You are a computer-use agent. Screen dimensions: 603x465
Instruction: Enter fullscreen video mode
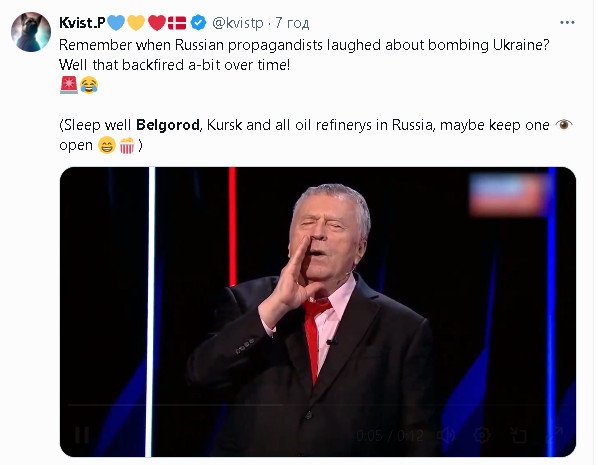pos(552,436)
